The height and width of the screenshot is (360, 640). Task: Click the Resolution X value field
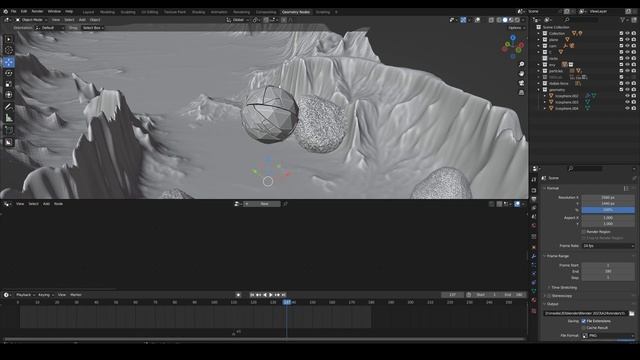(x=608, y=197)
